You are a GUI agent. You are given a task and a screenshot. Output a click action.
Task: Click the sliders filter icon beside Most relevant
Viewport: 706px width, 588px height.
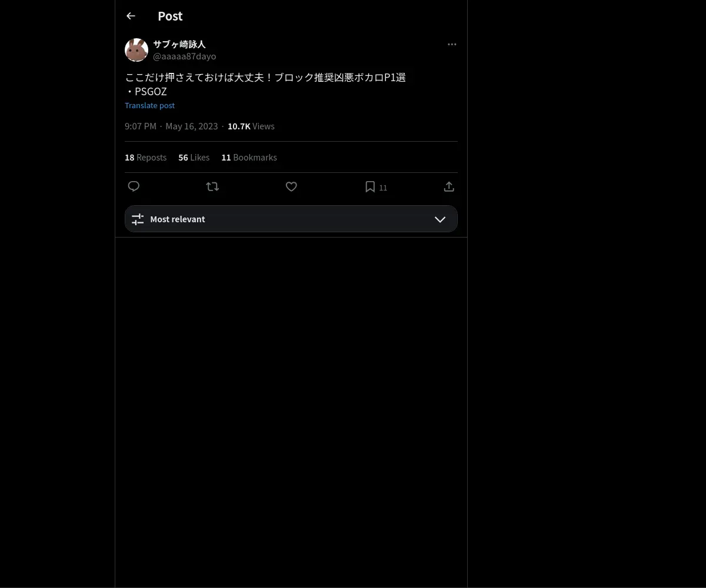[138, 219]
